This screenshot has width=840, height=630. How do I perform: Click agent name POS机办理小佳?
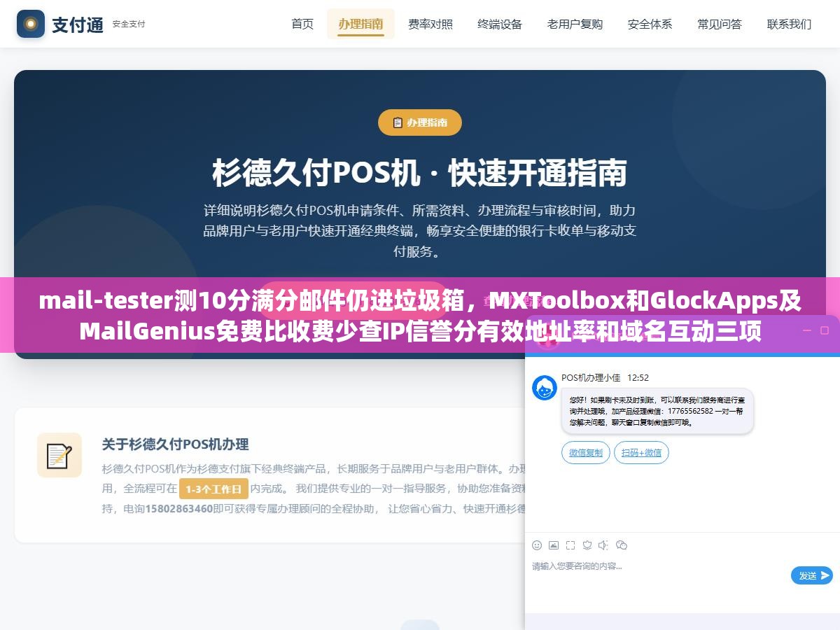point(591,377)
